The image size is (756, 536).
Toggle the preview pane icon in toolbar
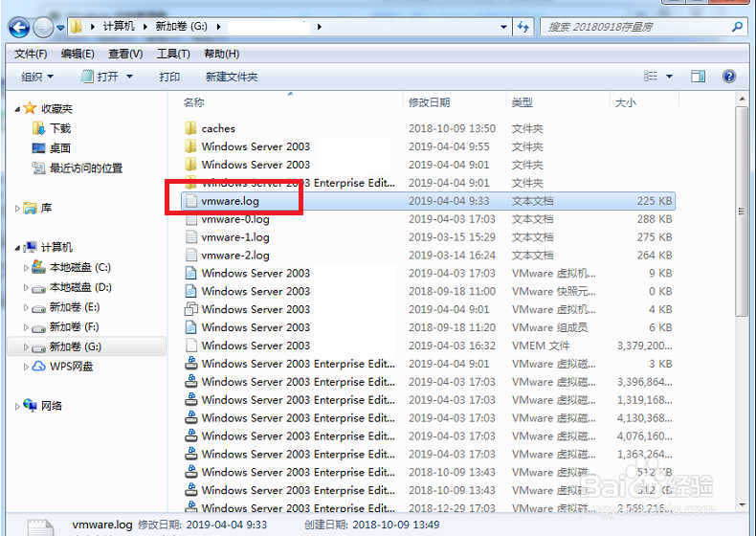click(x=698, y=77)
